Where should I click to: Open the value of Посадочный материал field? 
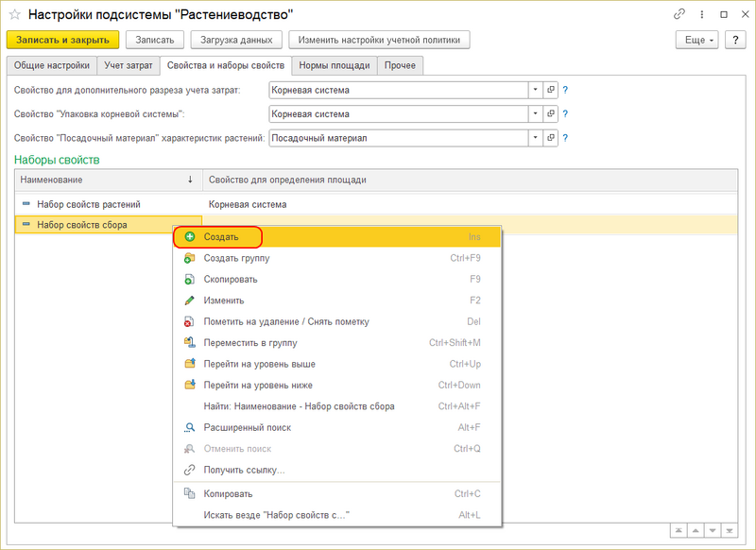tap(550, 138)
